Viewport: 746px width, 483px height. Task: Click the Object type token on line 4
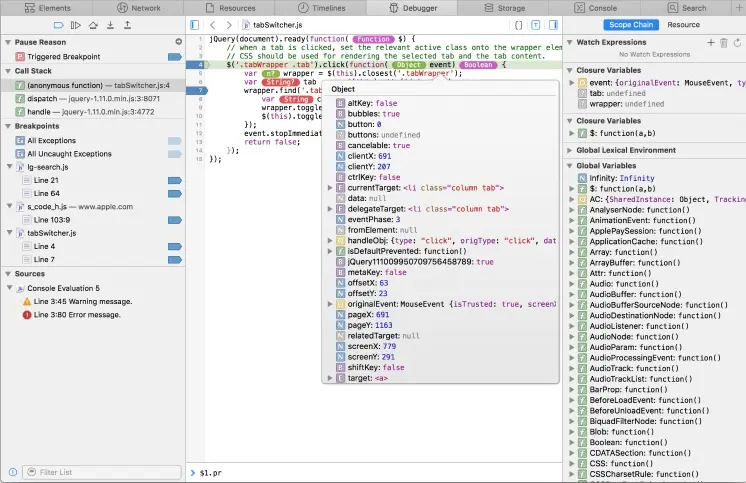(408, 65)
